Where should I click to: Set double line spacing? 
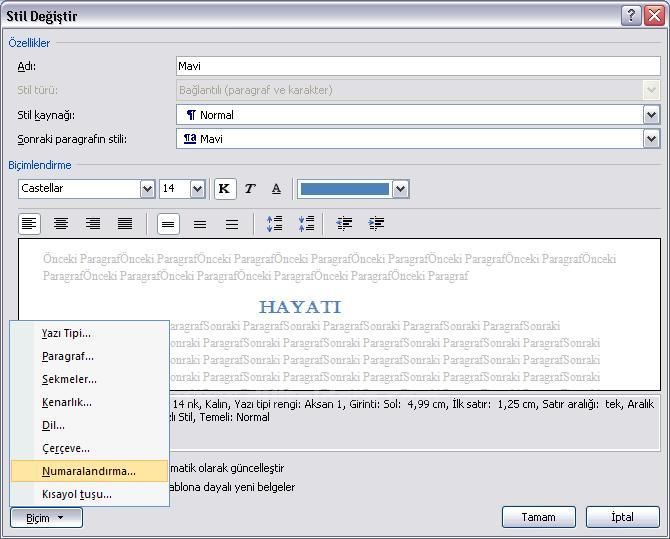click(232, 224)
